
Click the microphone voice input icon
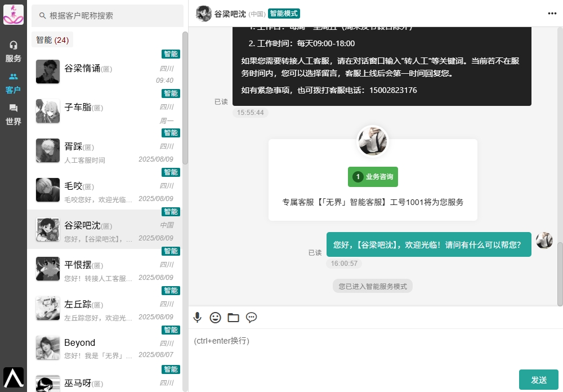click(x=197, y=318)
